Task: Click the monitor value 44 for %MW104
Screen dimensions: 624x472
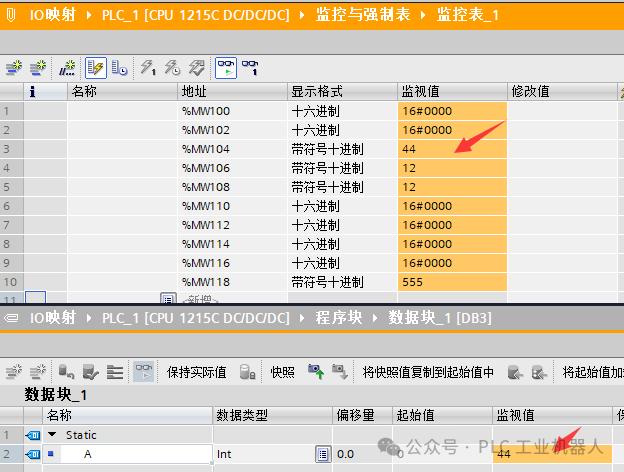Action: click(x=452, y=149)
